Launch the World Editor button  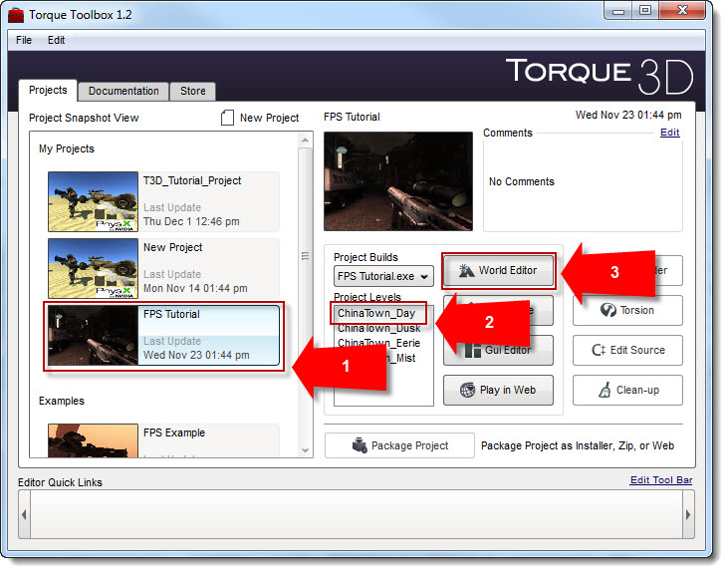pyautogui.click(x=498, y=270)
